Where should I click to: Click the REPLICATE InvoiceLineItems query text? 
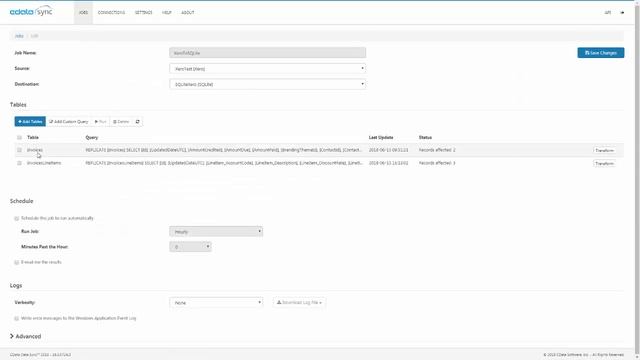tap(224, 163)
